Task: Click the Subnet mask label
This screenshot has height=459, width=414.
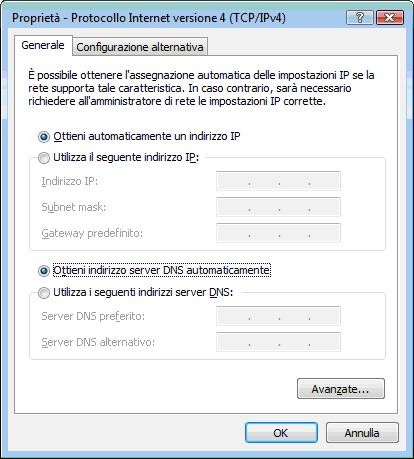Action: (74, 207)
